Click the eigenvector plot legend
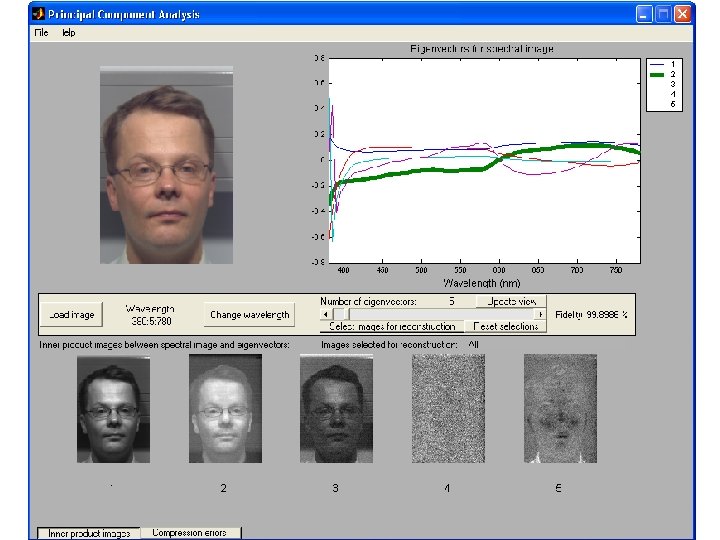Screen dimensions: 720x540 coord(665,83)
